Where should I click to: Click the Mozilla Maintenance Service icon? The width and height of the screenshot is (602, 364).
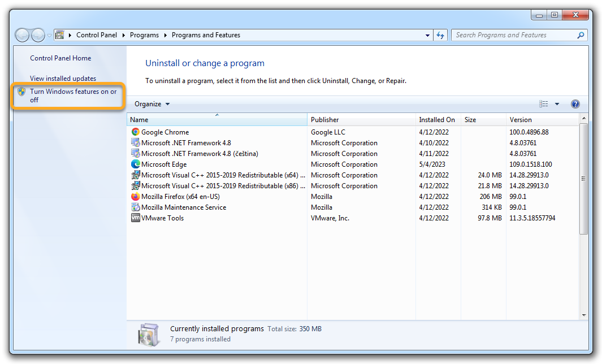pyautogui.click(x=136, y=207)
